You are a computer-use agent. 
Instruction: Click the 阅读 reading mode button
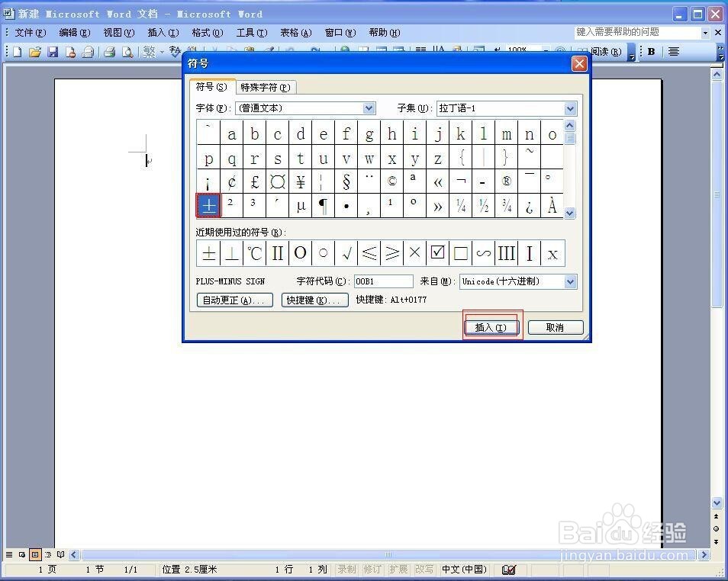click(x=601, y=52)
